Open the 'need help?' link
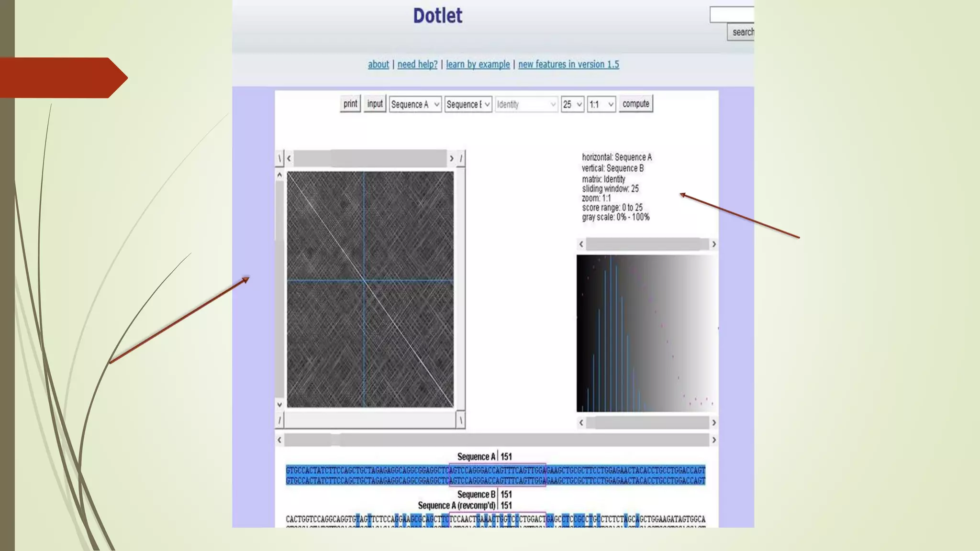980x551 pixels. pos(417,64)
